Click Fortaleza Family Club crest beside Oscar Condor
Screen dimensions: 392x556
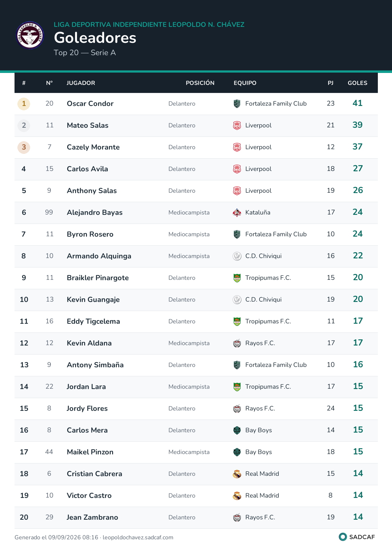click(x=237, y=104)
